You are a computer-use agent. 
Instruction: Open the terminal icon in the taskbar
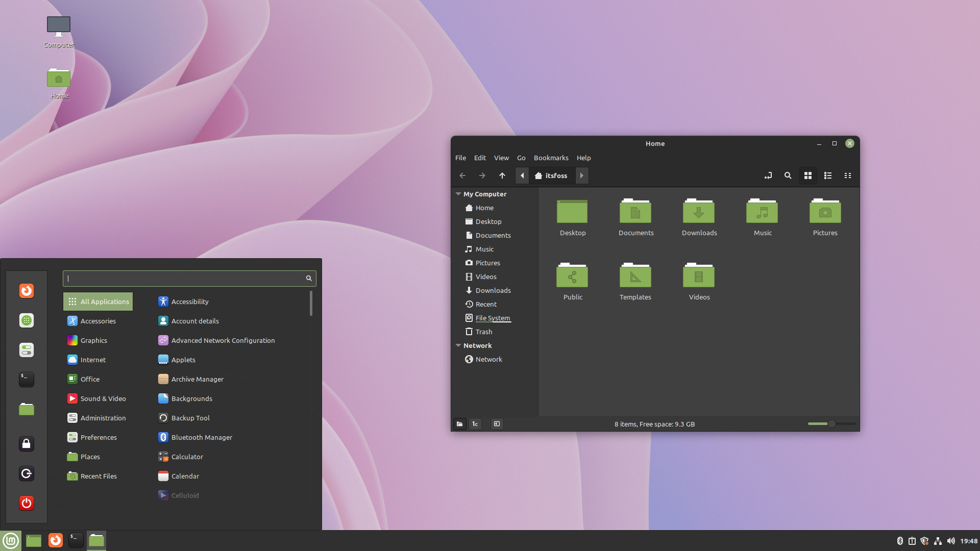pyautogui.click(x=76, y=540)
